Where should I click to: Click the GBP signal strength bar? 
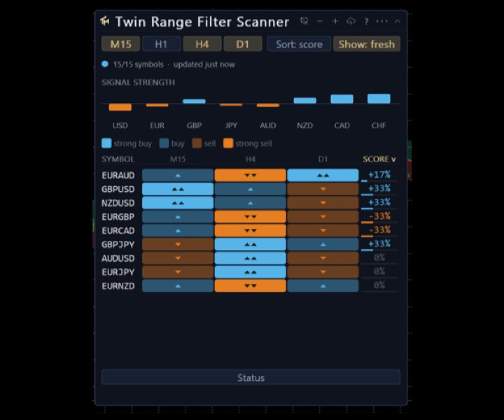tap(194, 101)
